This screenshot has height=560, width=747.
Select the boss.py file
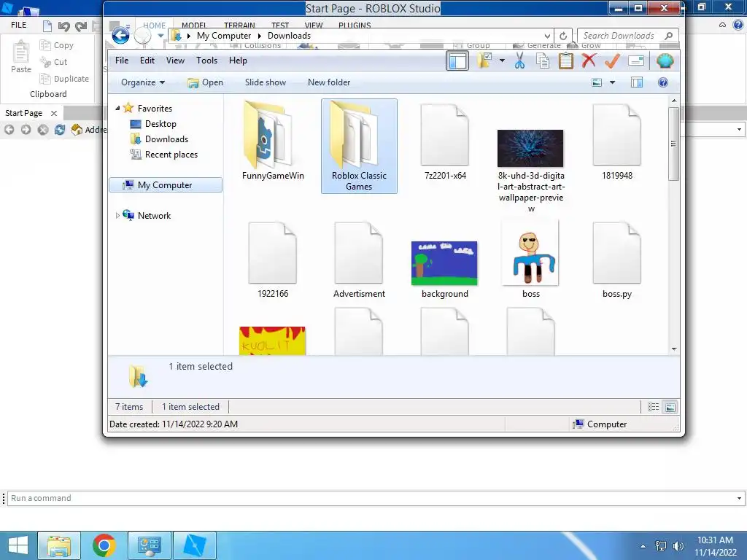(617, 260)
